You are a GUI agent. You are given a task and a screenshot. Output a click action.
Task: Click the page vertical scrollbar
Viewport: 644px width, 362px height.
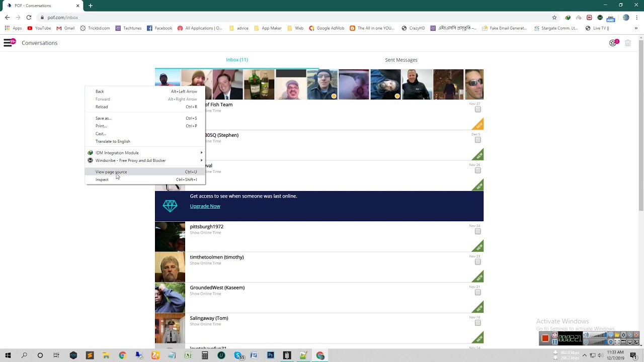click(641, 126)
